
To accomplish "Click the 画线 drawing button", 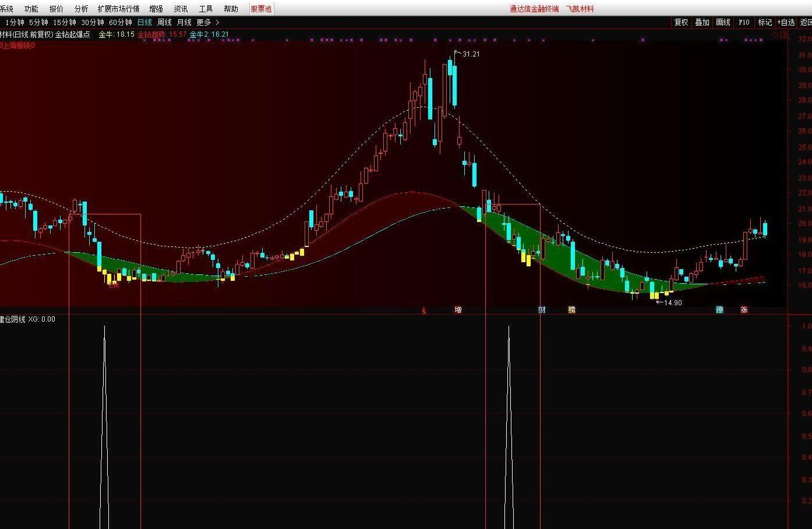I will pyautogui.click(x=723, y=22).
